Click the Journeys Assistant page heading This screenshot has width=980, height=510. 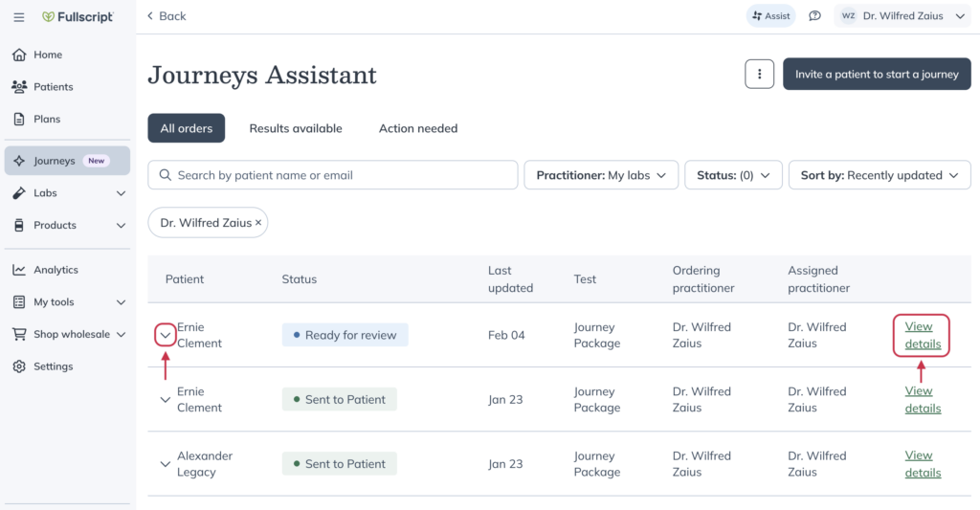pyautogui.click(x=262, y=75)
